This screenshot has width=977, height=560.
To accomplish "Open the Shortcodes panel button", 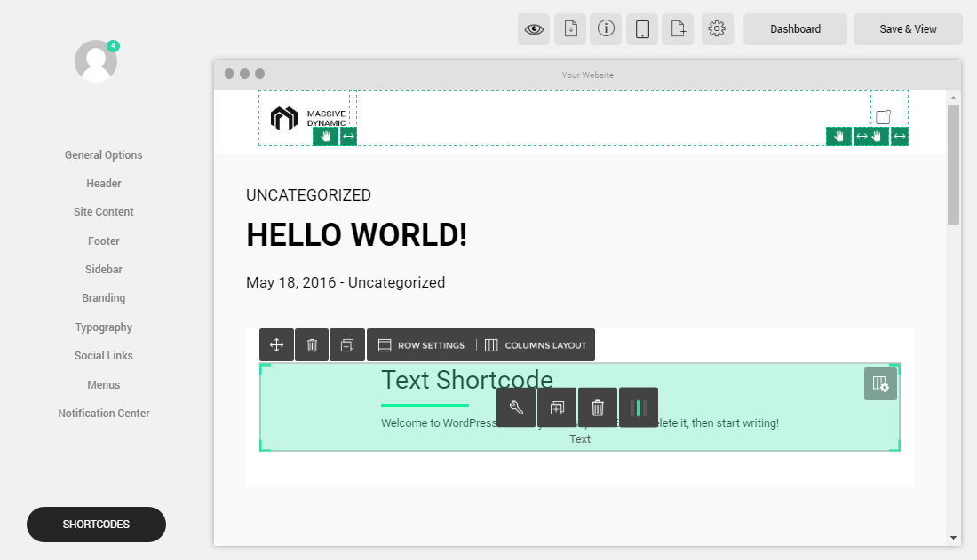I will (96, 525).
